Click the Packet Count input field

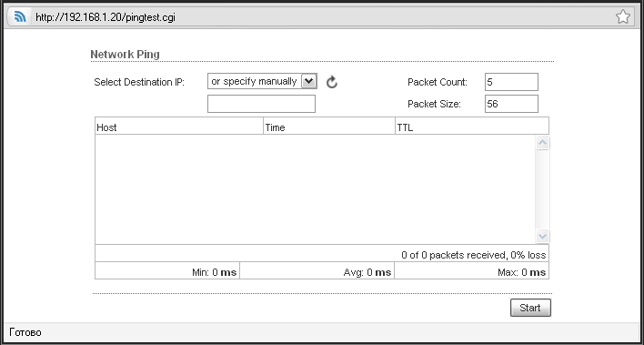(x=511, y=82)
